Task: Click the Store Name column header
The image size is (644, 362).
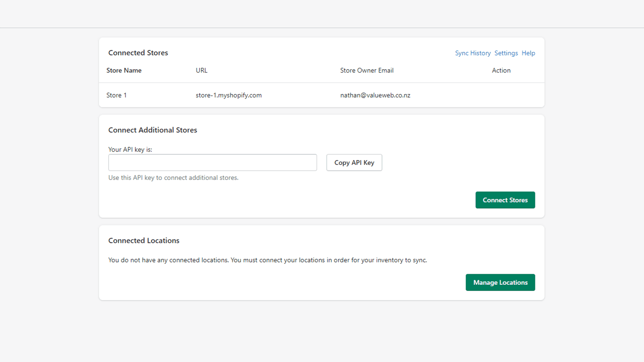Action: pyautogui.click(x=124, y=70)
